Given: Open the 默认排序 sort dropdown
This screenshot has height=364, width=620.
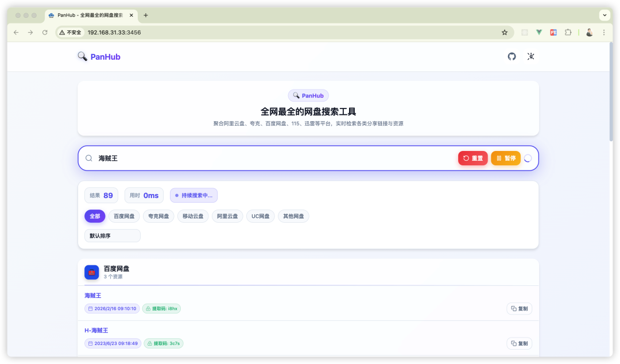Looking at the screenshot, I should [x=112, y=235].
